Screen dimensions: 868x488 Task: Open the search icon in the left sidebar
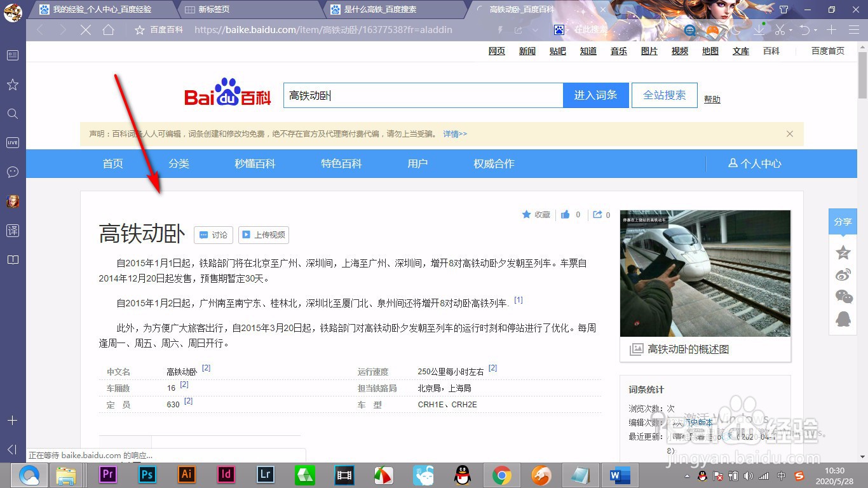tap(13, 114)
